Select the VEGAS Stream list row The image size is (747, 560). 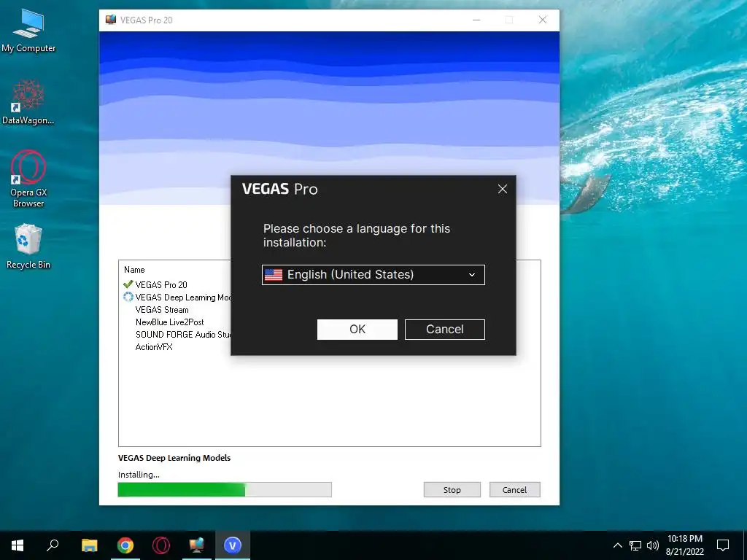(162, 309)
